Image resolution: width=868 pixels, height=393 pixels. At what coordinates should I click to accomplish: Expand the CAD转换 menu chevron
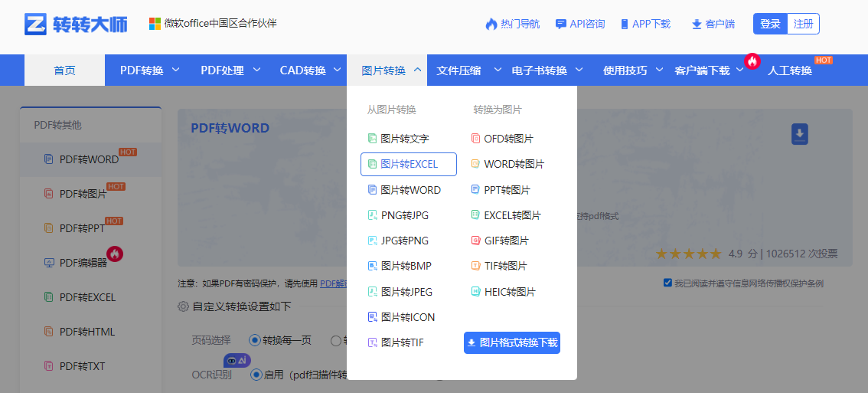click(x=337, y=70)
